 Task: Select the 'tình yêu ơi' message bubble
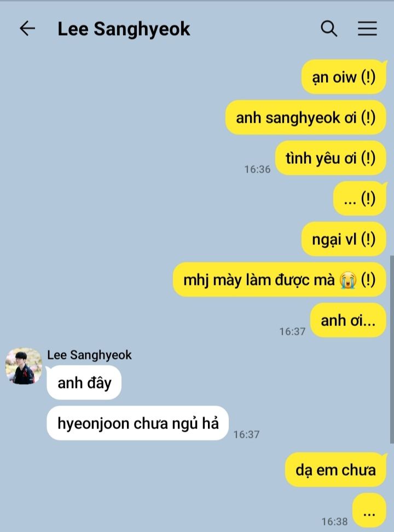click(331, 158)
